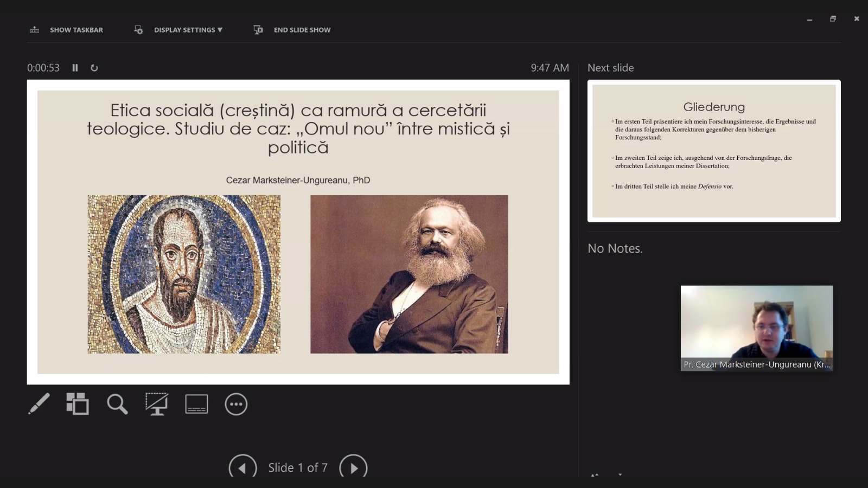Click the current slide with Etica socială title
This screenshot has width=868, height=488.
[x=298, y=232]
